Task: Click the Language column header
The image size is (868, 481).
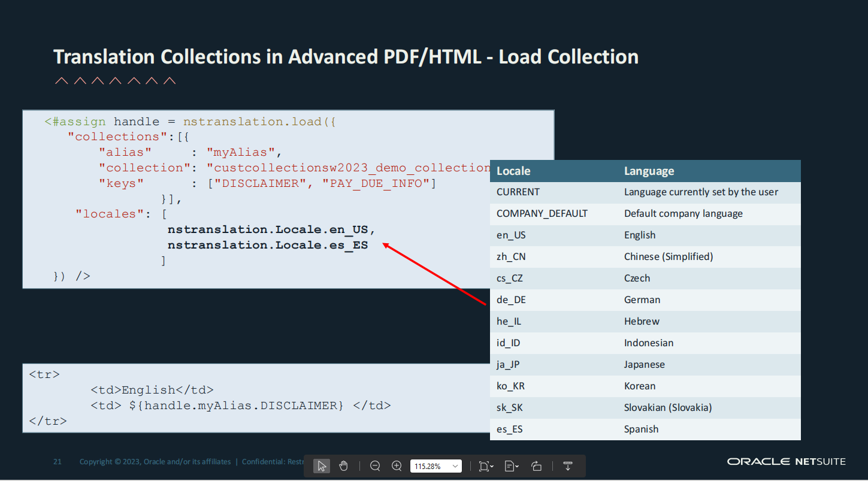Action: tap(649, 171)
